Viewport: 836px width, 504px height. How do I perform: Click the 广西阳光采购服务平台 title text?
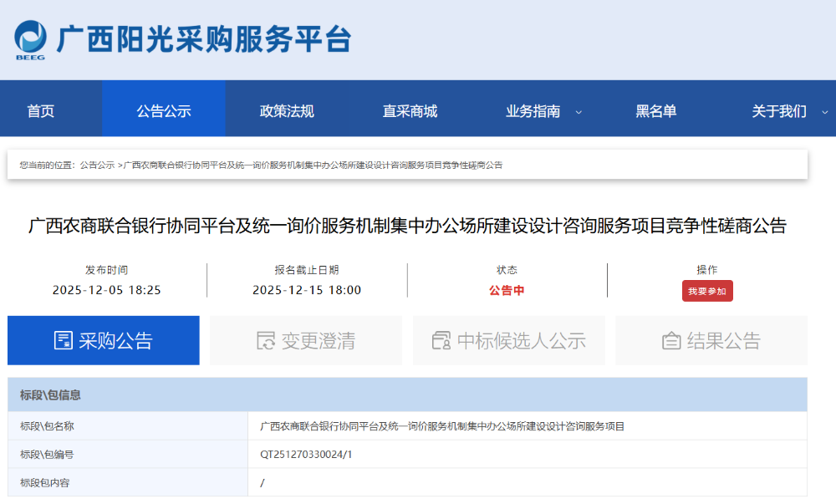204,38
